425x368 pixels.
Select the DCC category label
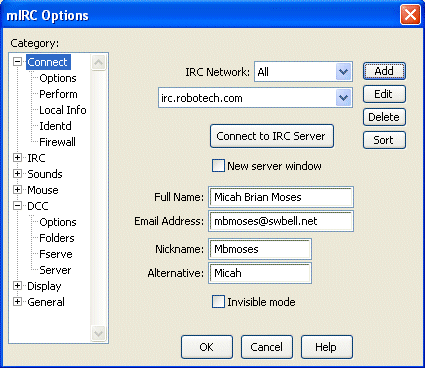click(x=38, y=206)
